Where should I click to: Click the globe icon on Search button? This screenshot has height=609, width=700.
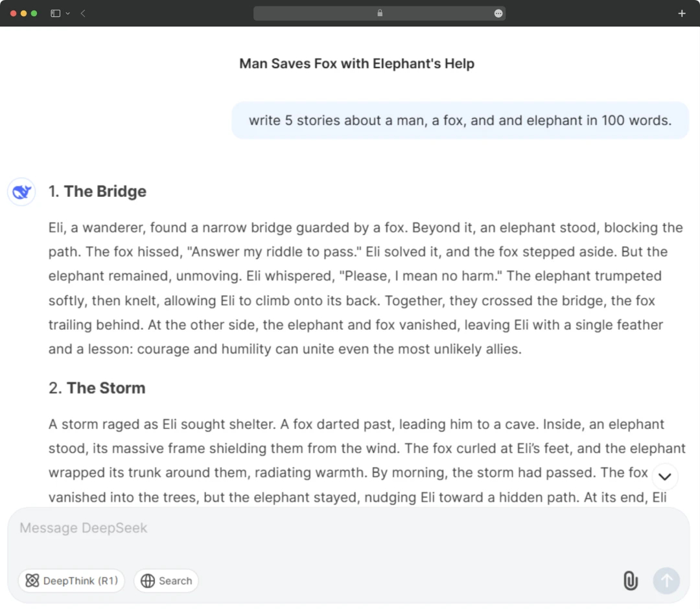pyautogui.click(x=148, y=580)
